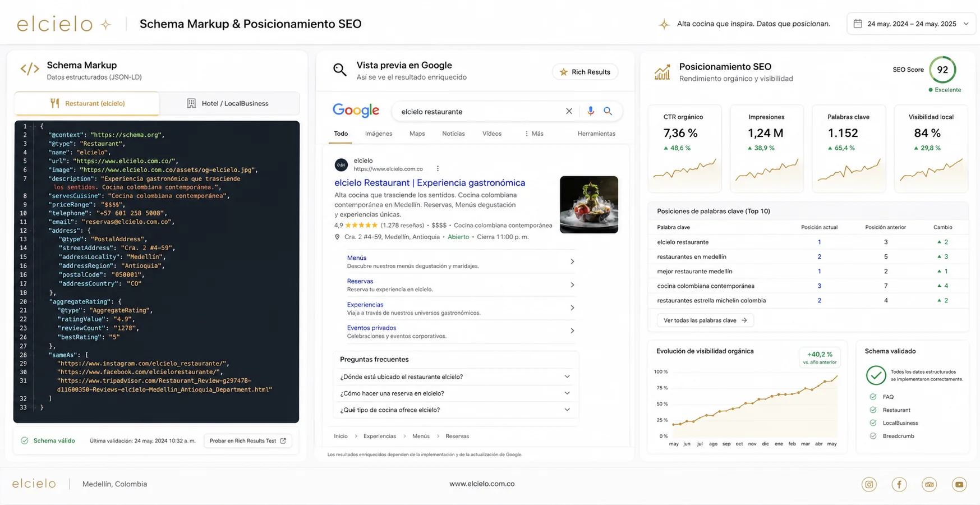Click the microphone voice search icon

tap(591, 111)
